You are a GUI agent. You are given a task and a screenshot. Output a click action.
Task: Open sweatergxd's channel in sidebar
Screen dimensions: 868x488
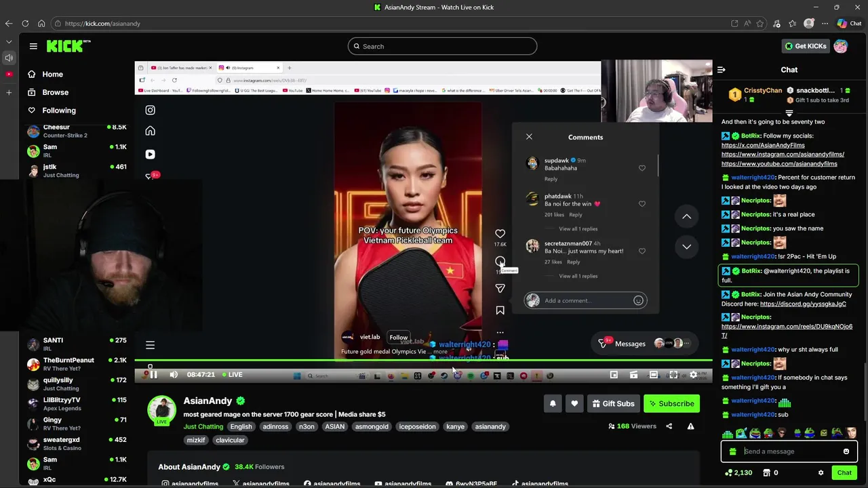(x=77, y=443)
